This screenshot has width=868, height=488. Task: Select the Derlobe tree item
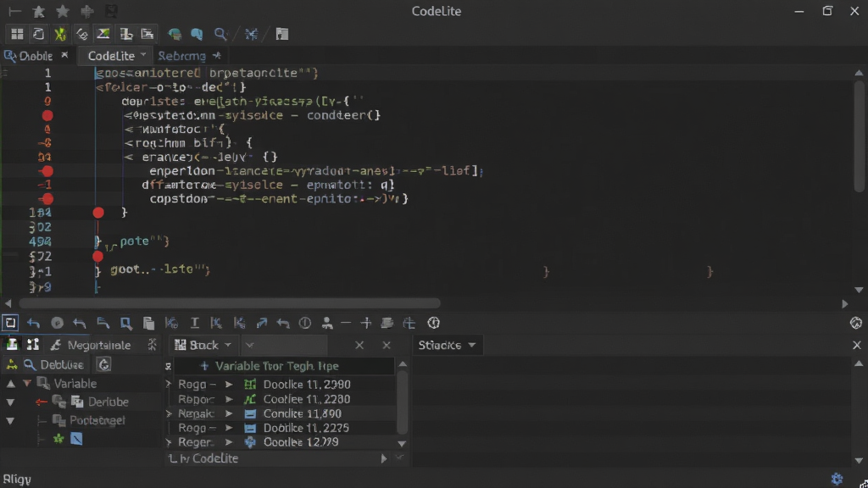108,402
